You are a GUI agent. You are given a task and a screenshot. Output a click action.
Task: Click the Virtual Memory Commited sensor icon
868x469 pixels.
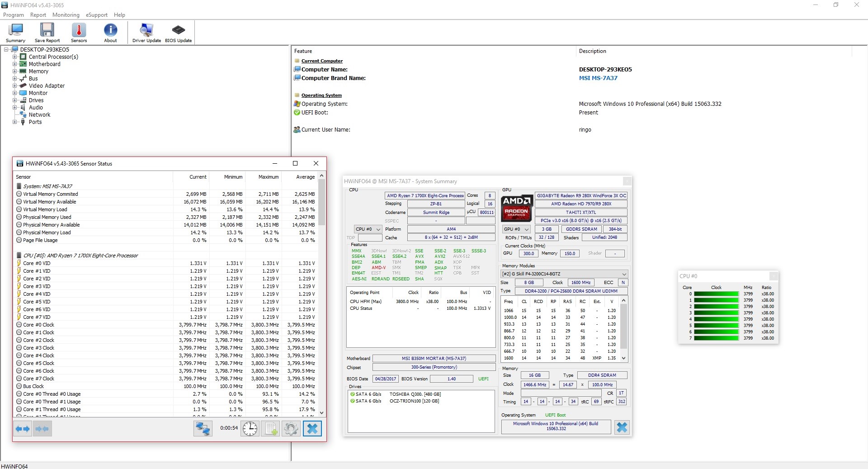[x=19, y=194]
